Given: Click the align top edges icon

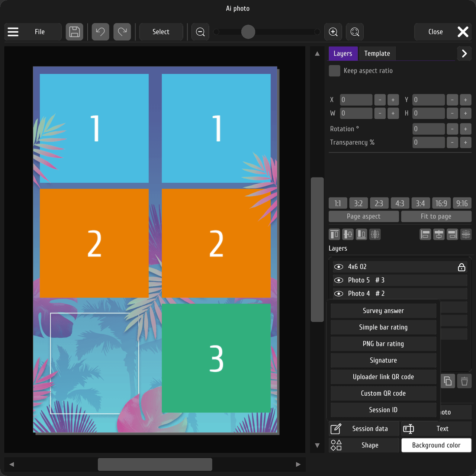Looking at the screenshot, I should click(334, 234).
